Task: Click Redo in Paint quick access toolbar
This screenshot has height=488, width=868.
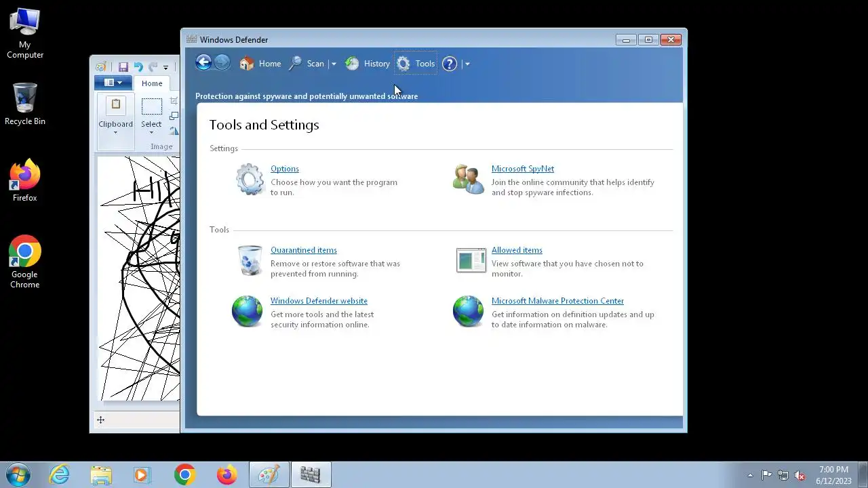Action: [x=153, y=67]
